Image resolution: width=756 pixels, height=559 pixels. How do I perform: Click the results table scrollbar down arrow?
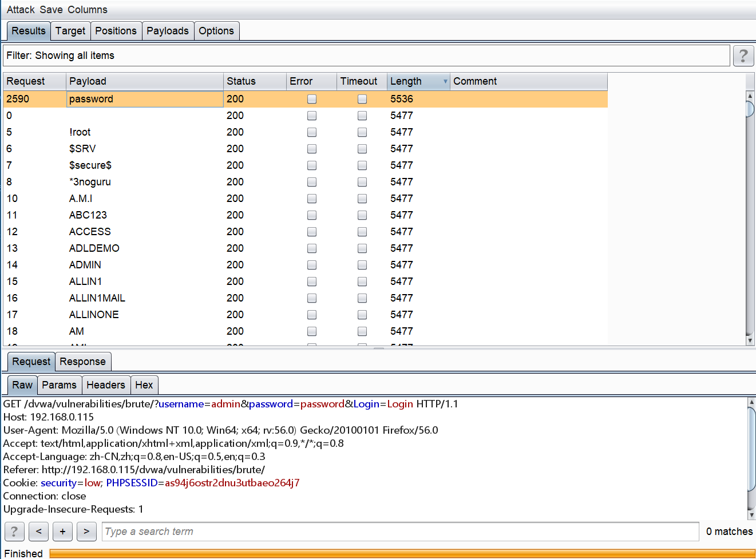750,340
